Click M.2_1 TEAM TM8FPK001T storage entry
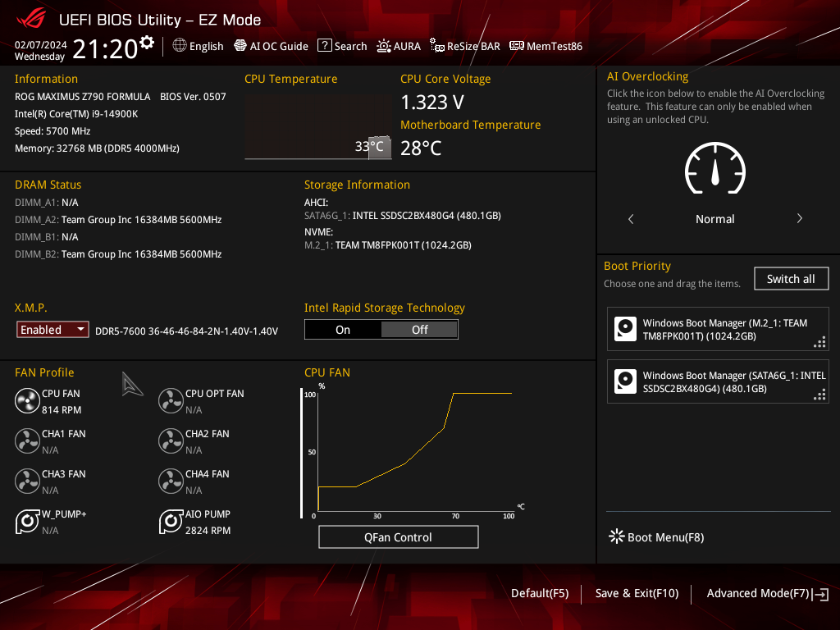The height and width of the screenshot is (630, 840). click(388, 244)
